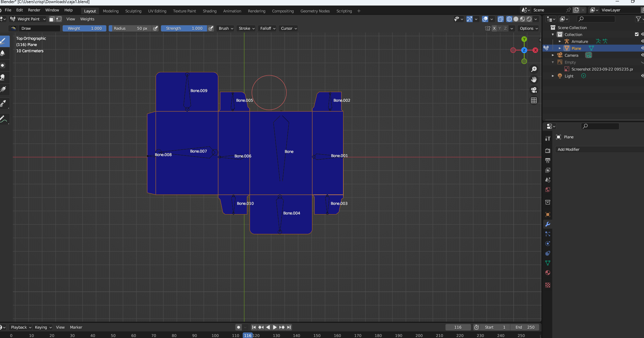Select the Sample Weight eyedropper tool

click(3, 103)
